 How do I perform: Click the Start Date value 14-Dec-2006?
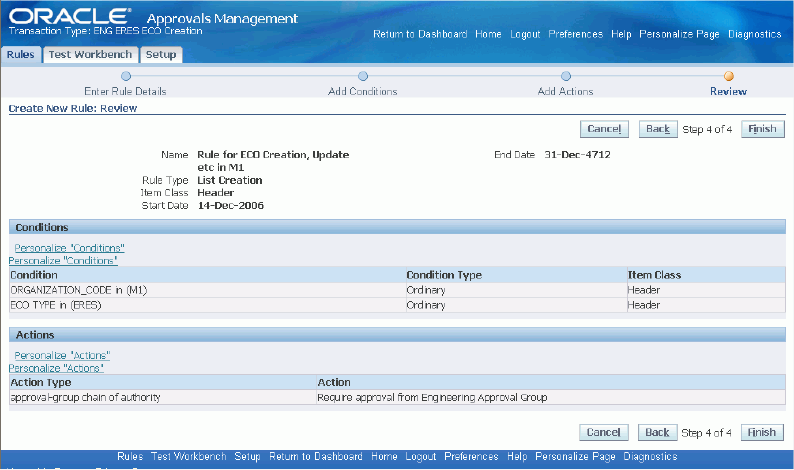(230, 206)
